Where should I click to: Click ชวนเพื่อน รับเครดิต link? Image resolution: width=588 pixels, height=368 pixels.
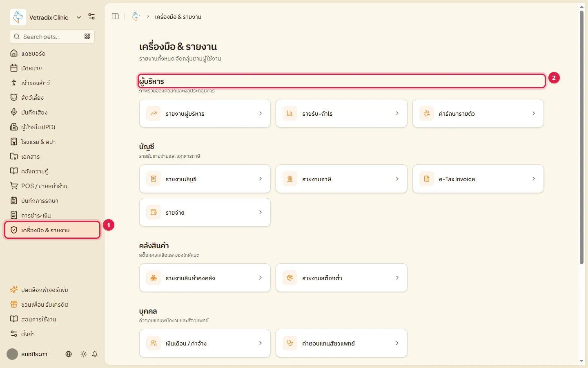point(52,304)
